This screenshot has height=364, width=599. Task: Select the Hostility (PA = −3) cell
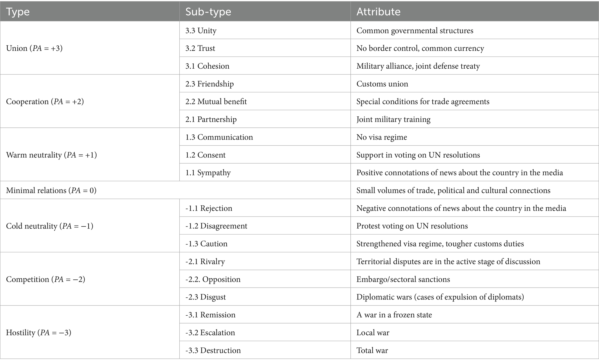39,332
